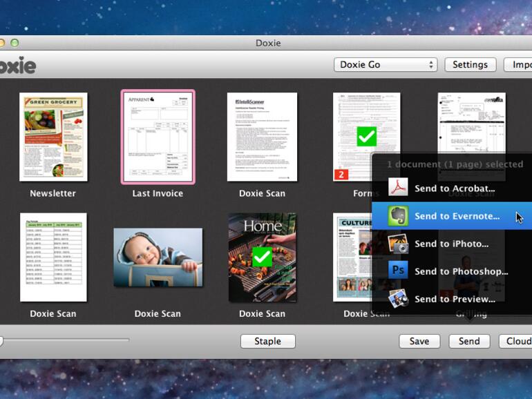This screenshot has height=399, width=532.
Task: Adjust the thumbnail size slider track
Action: pyautogui.click(x=64, y=340)
